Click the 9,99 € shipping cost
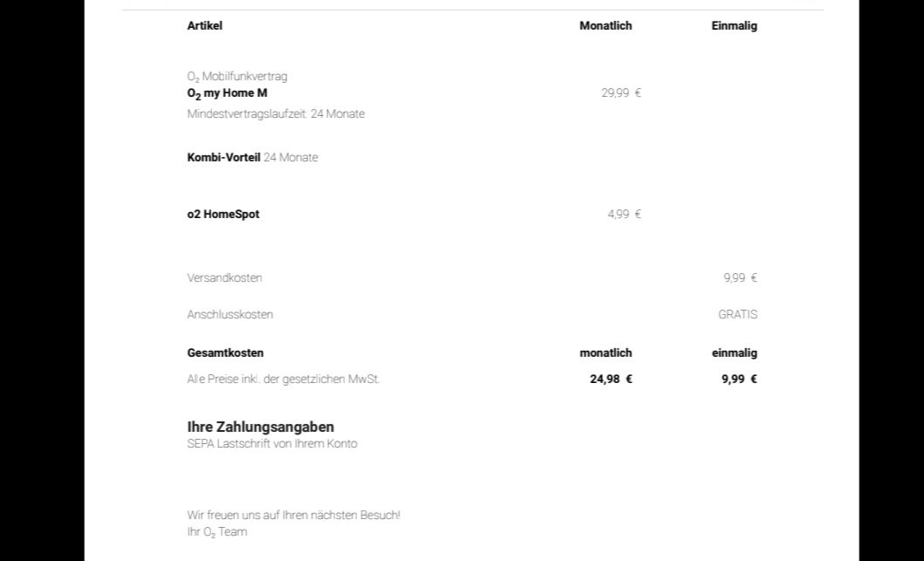 pos(740,278)
